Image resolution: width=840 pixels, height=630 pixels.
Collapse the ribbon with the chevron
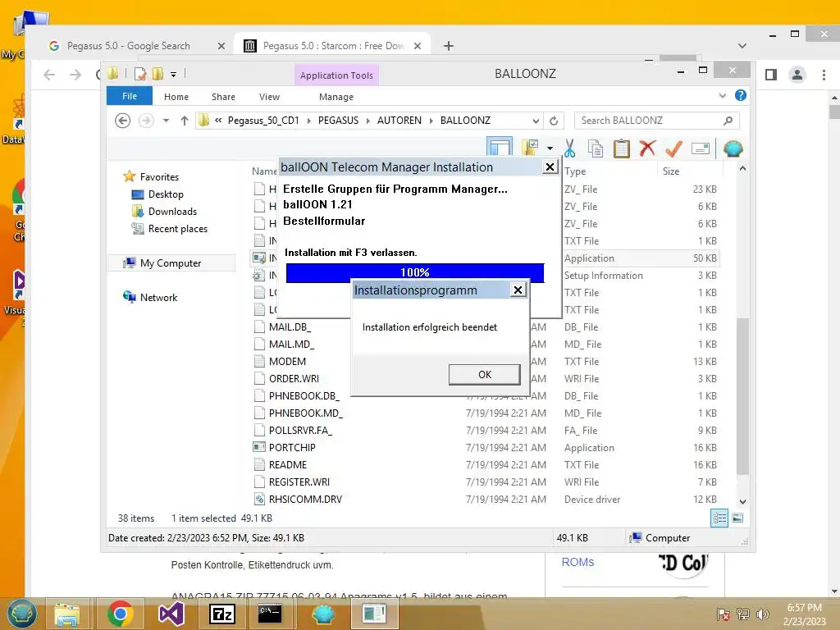pyautogui.click(x=722, y=95)
